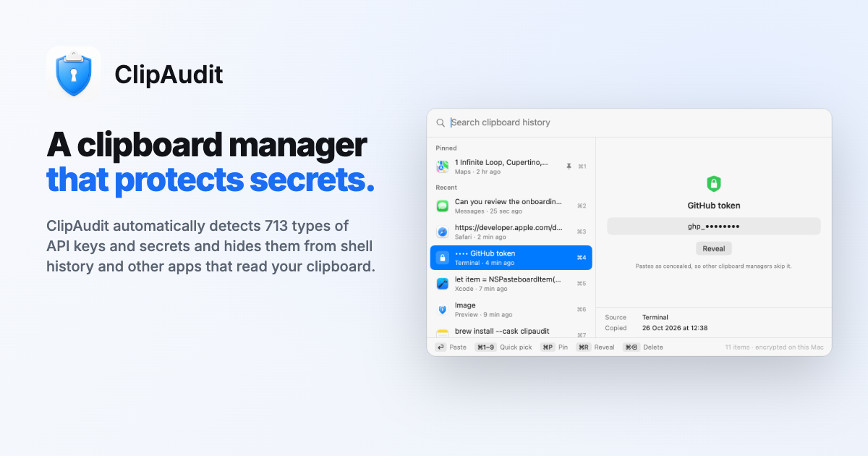Select the Image clip from Preview
Screen dimensions: 868x456
click(x=511, y=310)
